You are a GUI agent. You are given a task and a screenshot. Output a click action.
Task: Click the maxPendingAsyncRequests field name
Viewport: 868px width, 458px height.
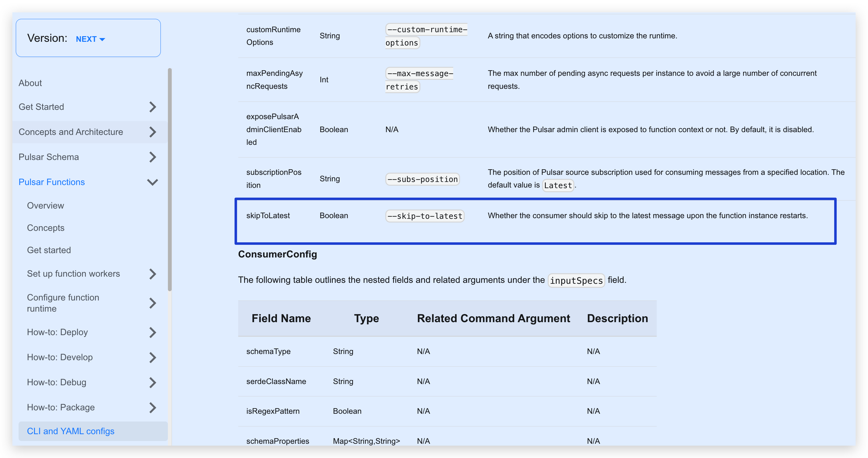coord(275,80)
